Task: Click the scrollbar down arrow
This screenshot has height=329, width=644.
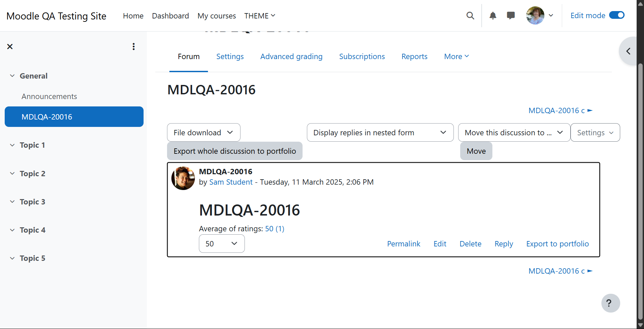Action: click(640, 325)
